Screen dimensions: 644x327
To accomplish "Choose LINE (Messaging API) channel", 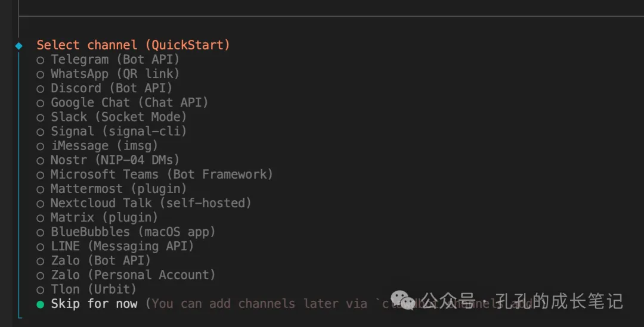I will (122, 246).
